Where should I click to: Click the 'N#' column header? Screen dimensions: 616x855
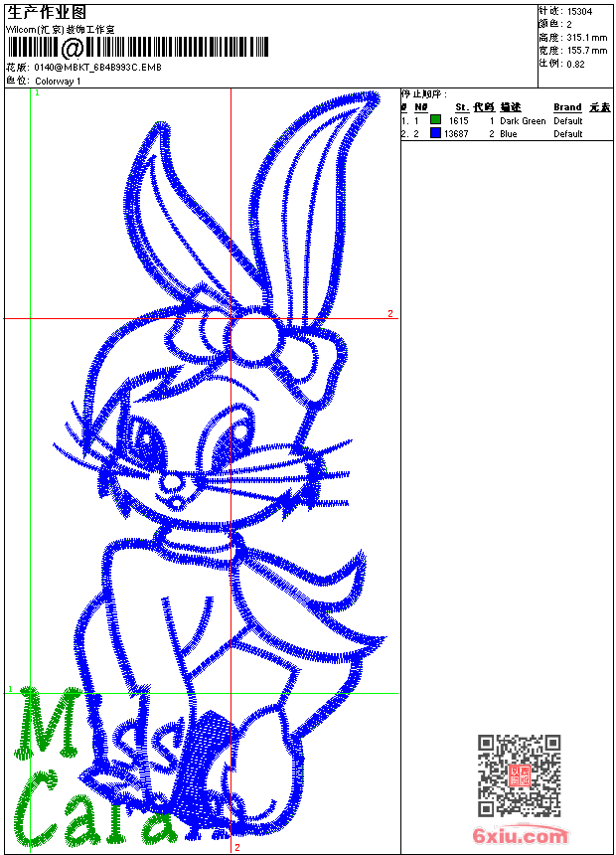(421, 107)
